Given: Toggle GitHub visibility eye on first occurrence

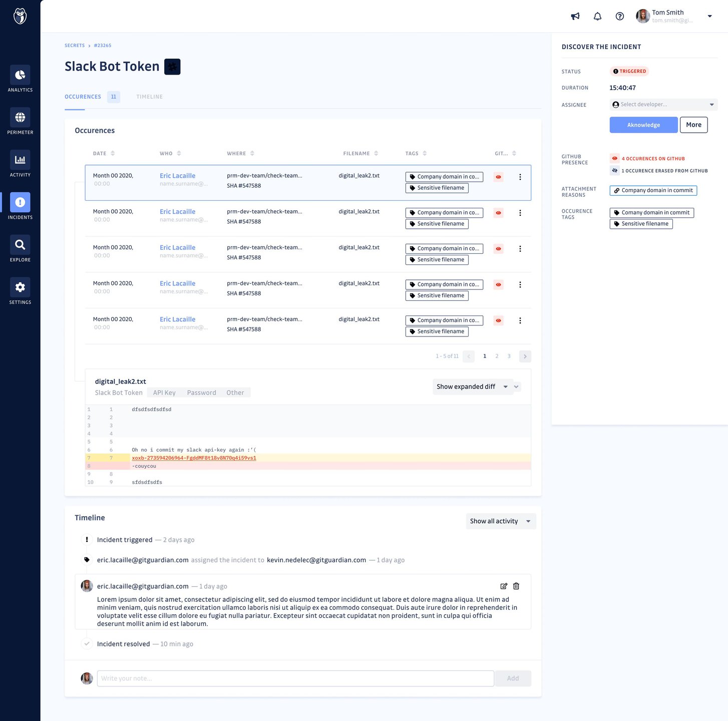Looking at the screenshot, I should coord(498,177).
